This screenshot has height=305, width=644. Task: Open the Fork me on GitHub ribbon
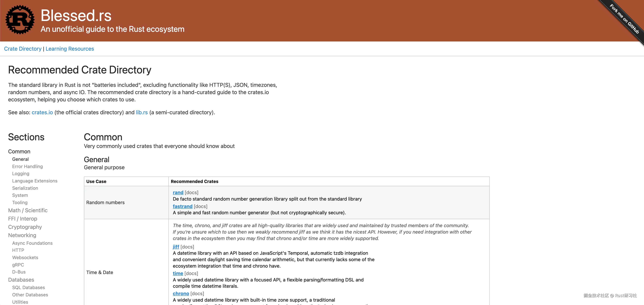[x=624, y=19]
